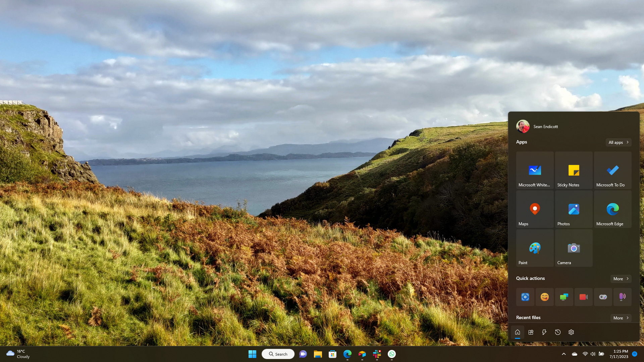The height and width of the screenshot is (362, 644).
Task: Click the Sean Endicott profile avatar
Action: (523, 127)
